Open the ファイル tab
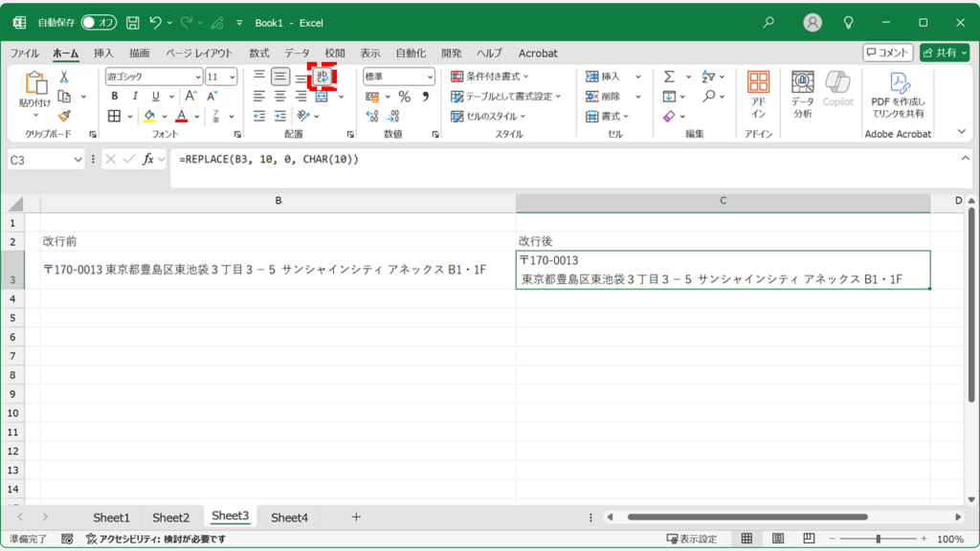 click(x=24, y=54)
